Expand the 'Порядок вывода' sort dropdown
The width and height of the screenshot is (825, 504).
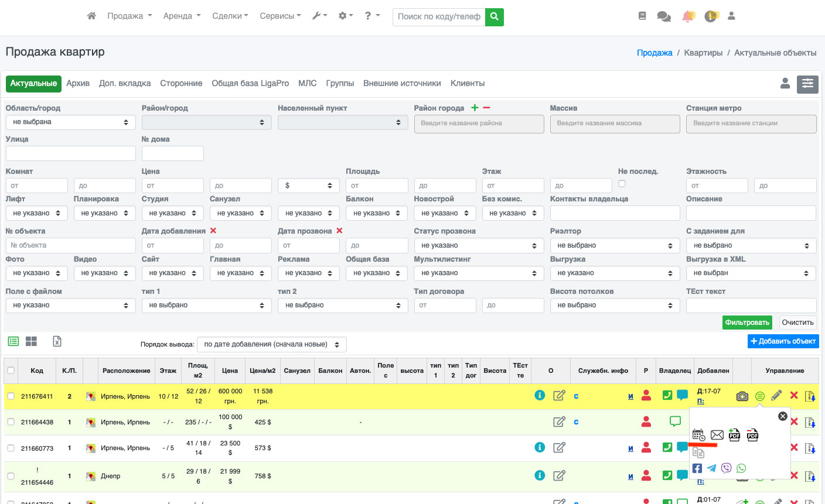[x=271, y=344]
